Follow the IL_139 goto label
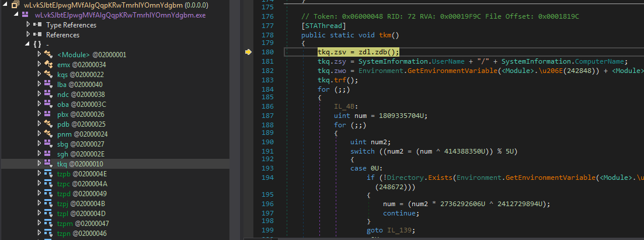This screenshot has width=644, height=240. [x=399, y=230]
